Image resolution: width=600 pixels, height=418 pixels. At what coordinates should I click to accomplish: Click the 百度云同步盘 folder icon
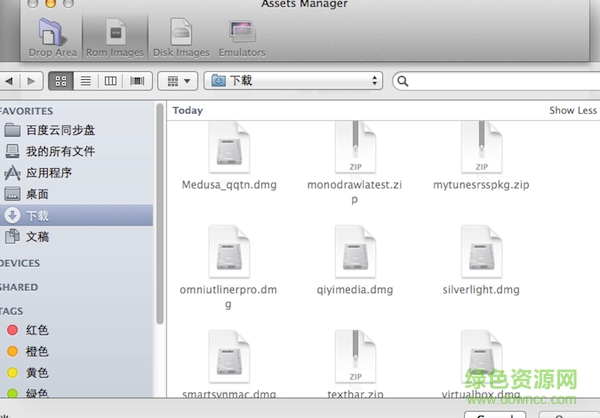click(x=12, y=130)
